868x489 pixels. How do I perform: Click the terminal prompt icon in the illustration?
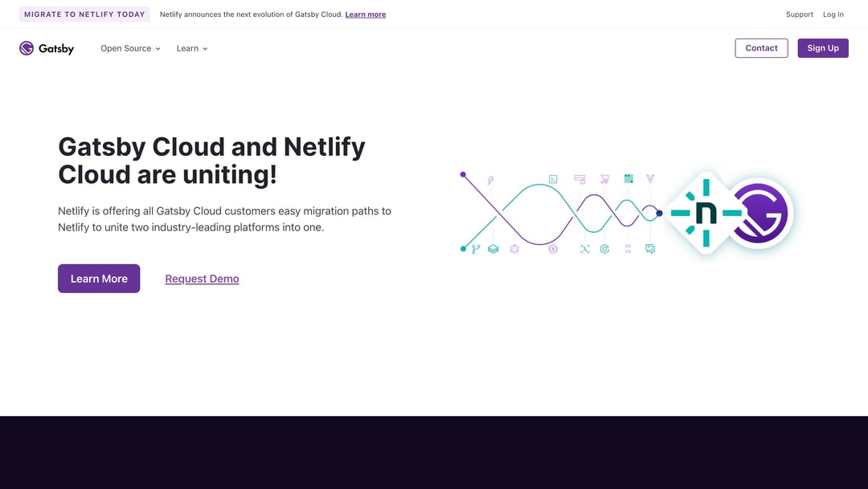553,179
